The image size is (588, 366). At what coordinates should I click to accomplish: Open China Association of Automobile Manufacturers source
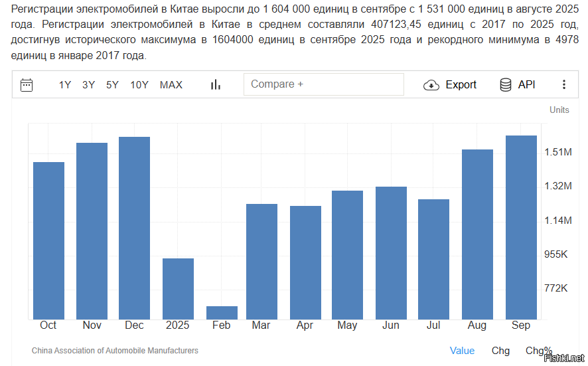tap(115, 351)
